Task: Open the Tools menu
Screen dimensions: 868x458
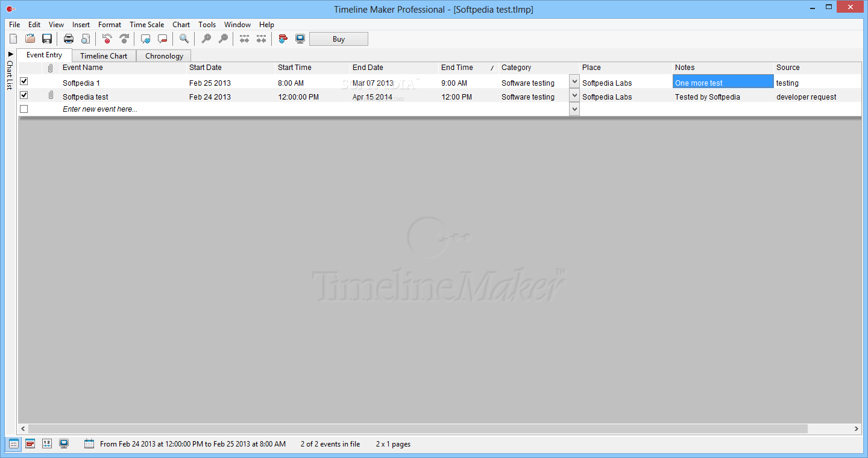Action: 207,25
